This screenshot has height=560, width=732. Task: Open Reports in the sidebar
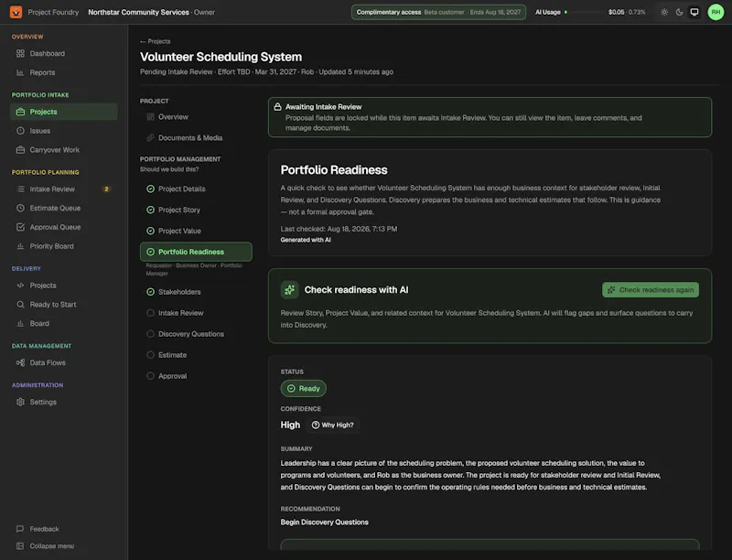tap(63, 73)
